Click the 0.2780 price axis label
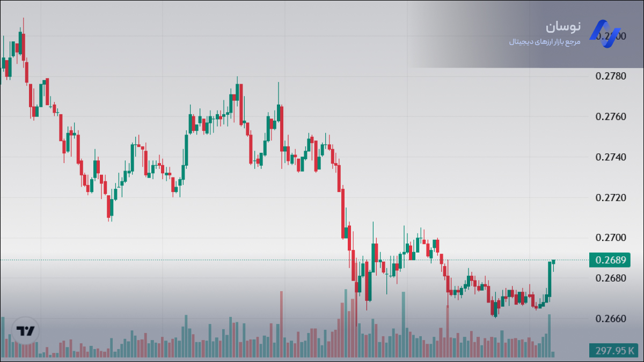Screen dimensions: 644x362 click(610, 76)
